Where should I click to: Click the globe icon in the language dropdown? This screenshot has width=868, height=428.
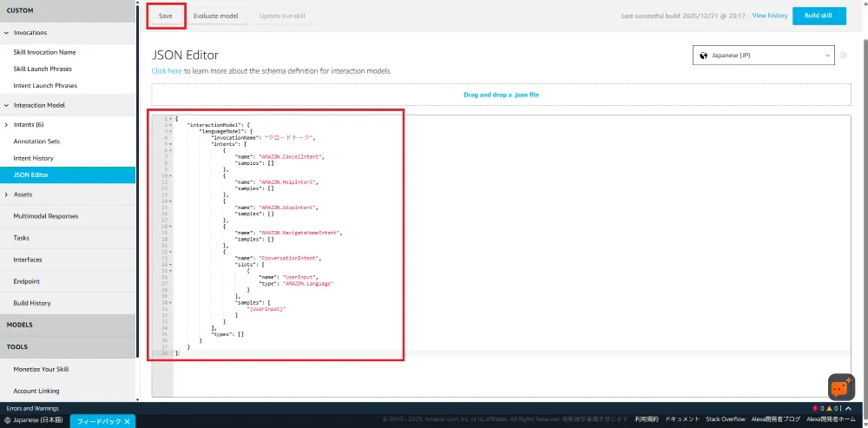click(703, 56)
